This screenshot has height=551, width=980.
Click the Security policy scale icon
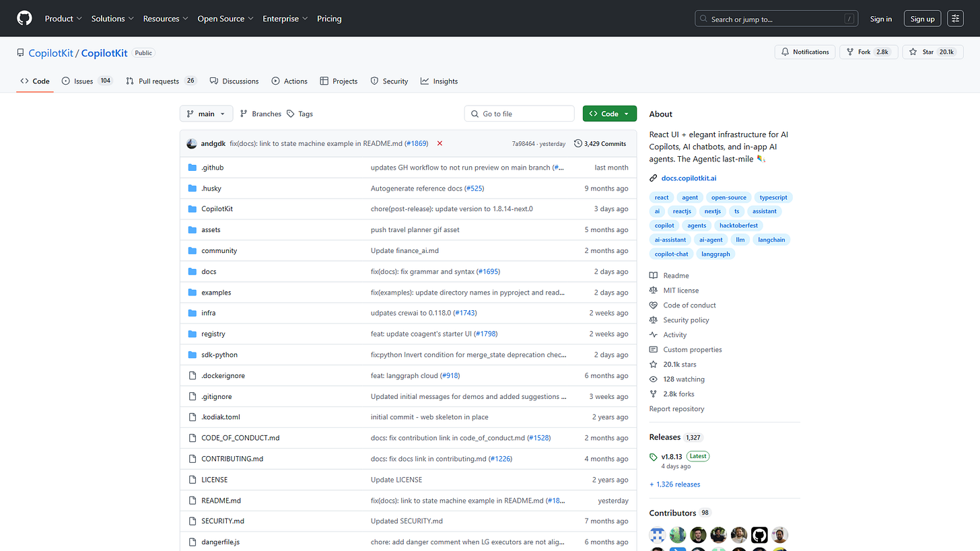tap(654, 320)
